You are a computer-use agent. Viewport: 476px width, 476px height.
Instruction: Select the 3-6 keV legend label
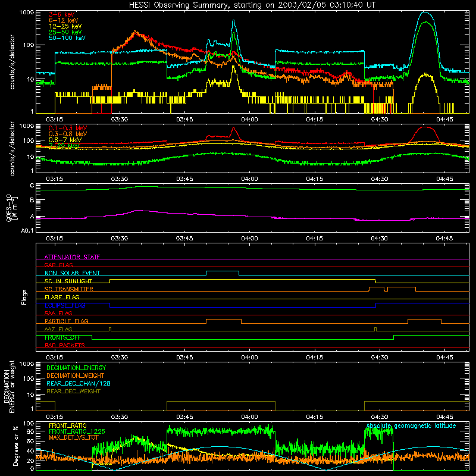coord(62,14)
